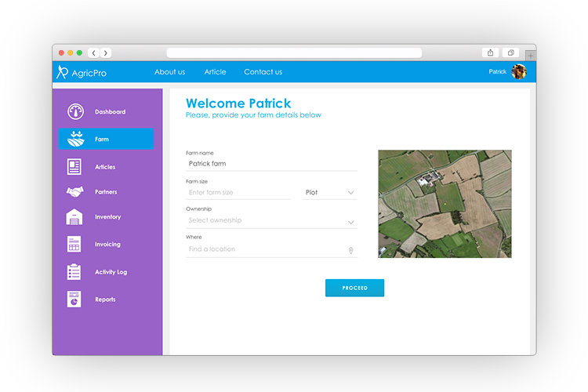The width and height of the screenshot is (588, 392).
Task: Select Articles label in the sidebar
Action: 105,167
